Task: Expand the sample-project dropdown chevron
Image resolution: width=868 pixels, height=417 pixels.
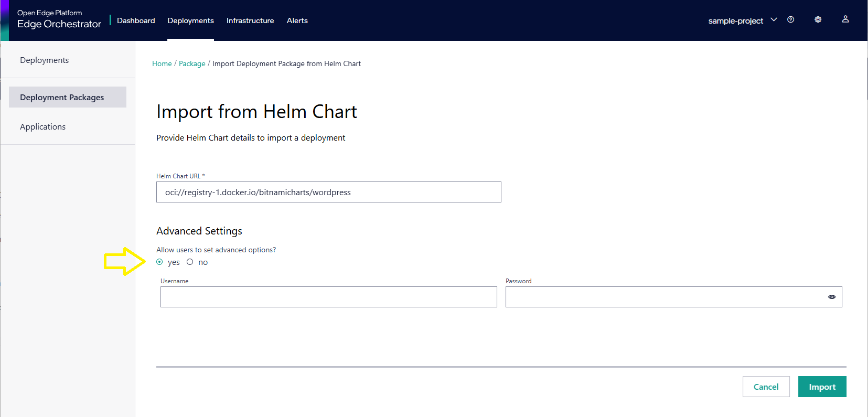Action: coord(774,20)
